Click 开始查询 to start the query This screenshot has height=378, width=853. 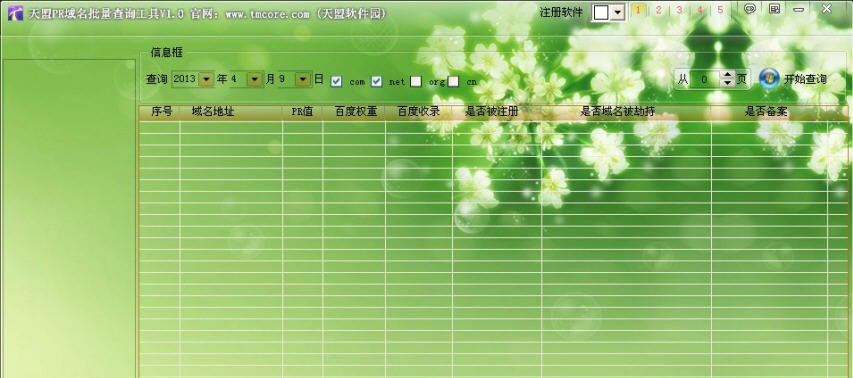coord(805,79)
